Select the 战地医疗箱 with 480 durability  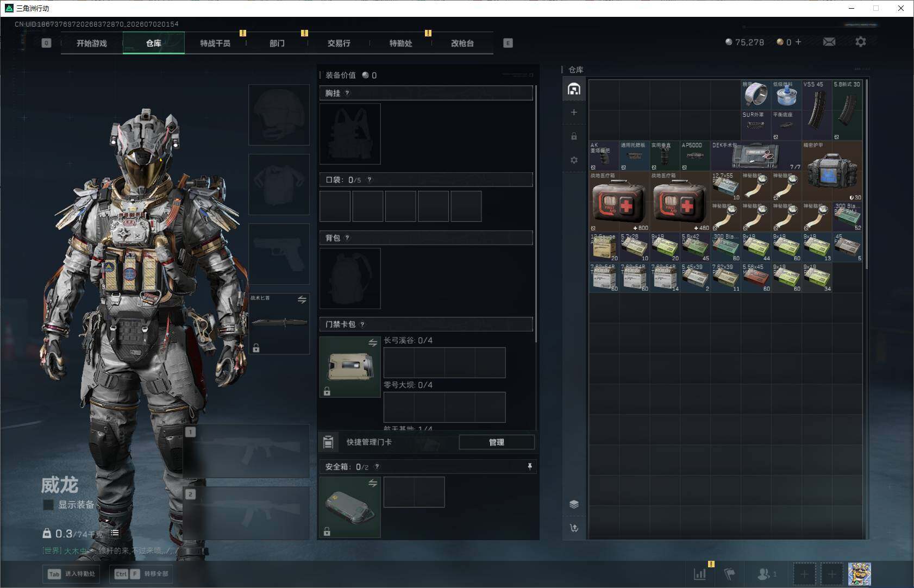(680, 202)
